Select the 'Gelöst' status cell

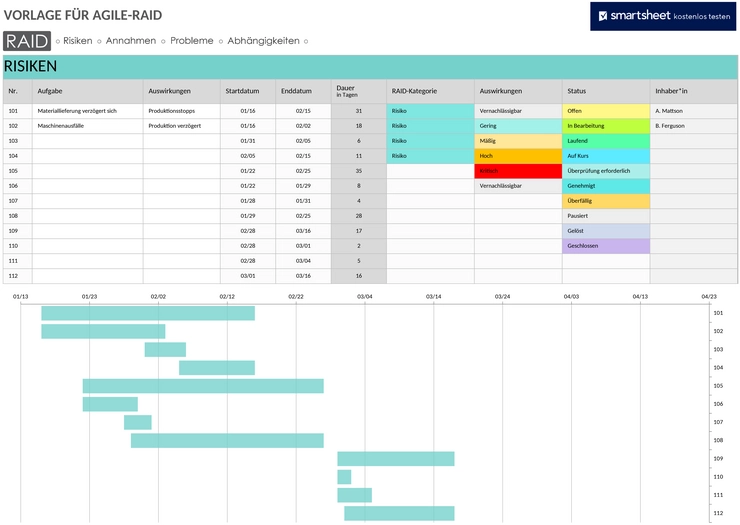(x=606, y=231)
